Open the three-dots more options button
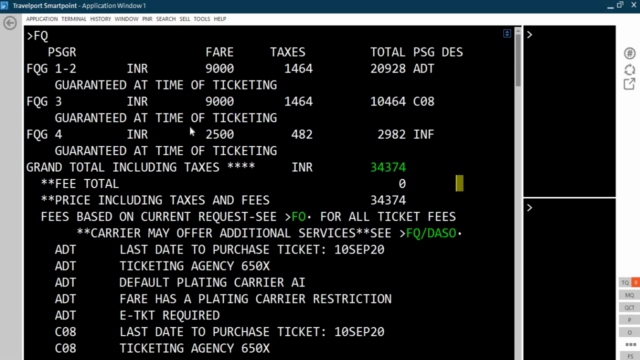 pyautogui.click(x=631, y=344)
